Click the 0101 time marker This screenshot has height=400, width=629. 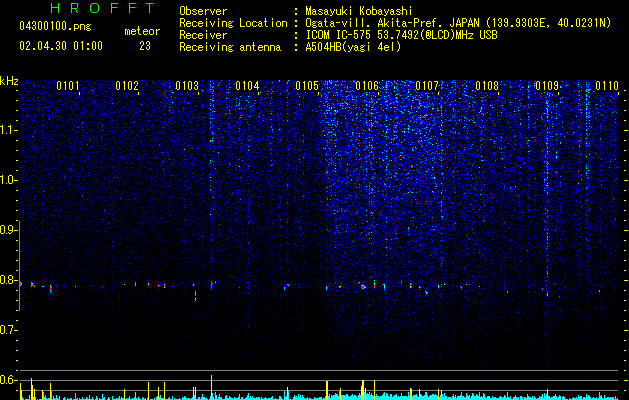tap(67, 86)
